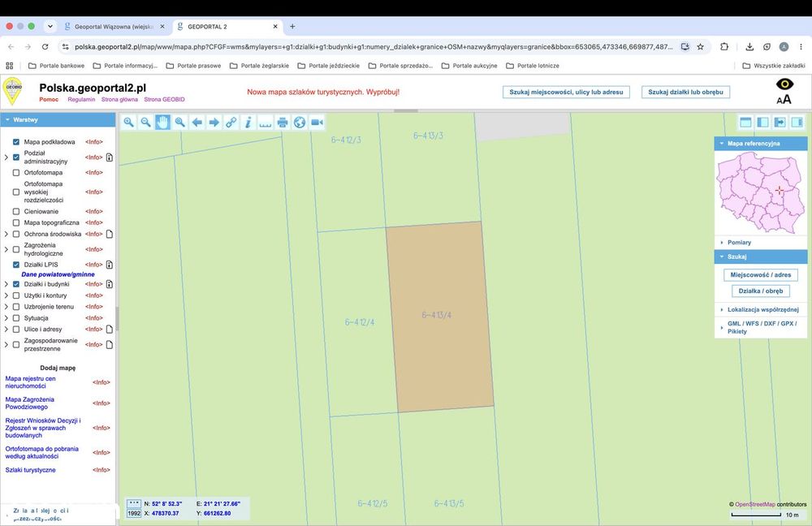Image resolution: width=812 pixels, height=526 pixels.
Task: Open the Pomoc link
Action: 49,99
